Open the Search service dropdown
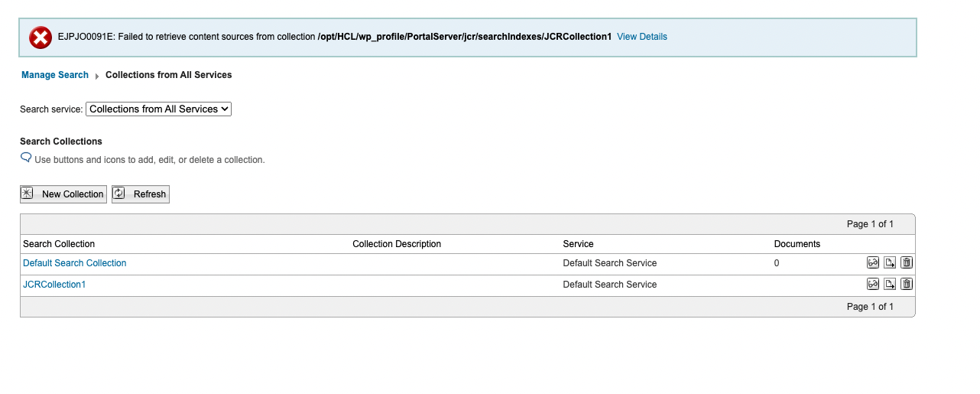 tap(158, 109)
